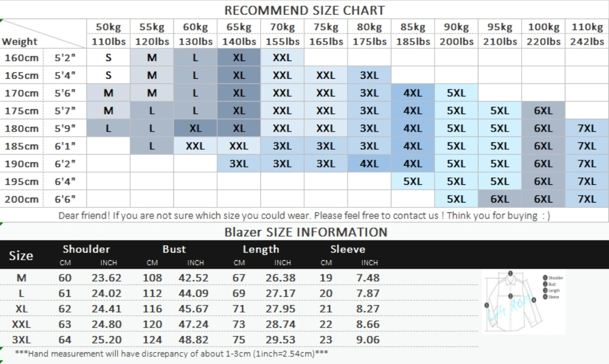This screenshot has width=609, height=364.
Task: Click the Dear friend contact us note
Action: (x=304, y=215)
